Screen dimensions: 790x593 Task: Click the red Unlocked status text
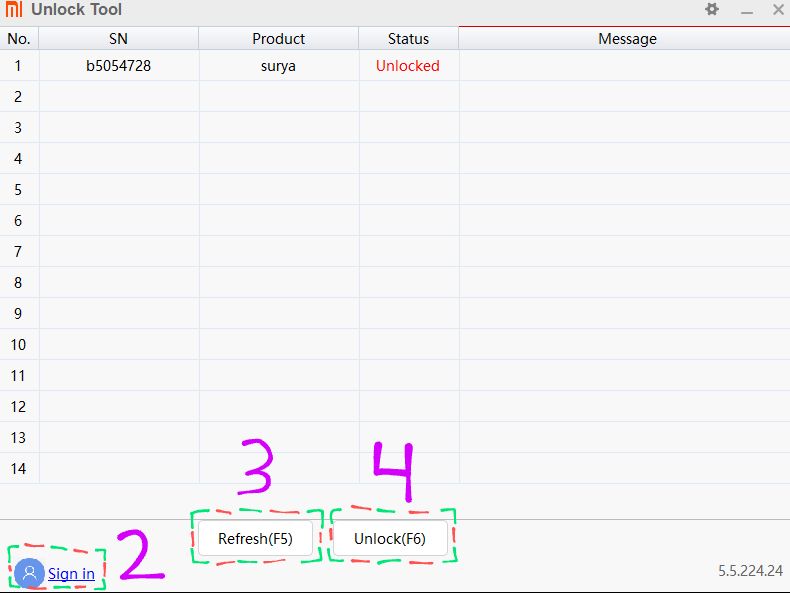[x=408, y=66]
